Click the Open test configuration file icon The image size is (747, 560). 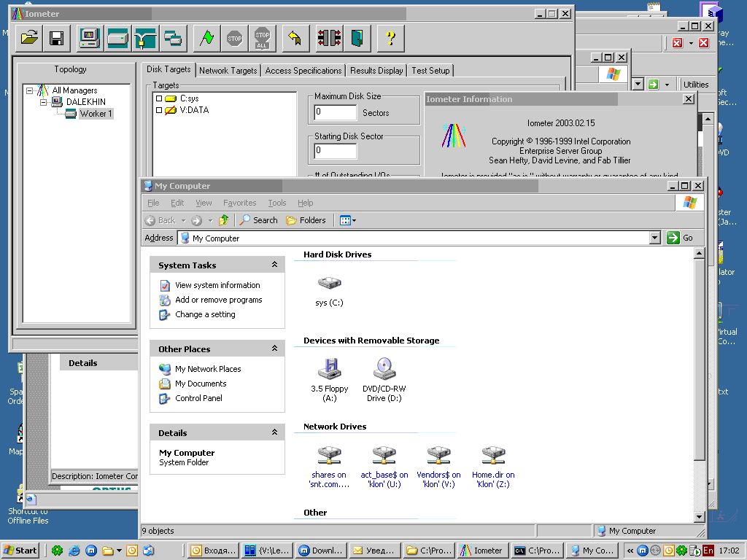coord(29,38)
